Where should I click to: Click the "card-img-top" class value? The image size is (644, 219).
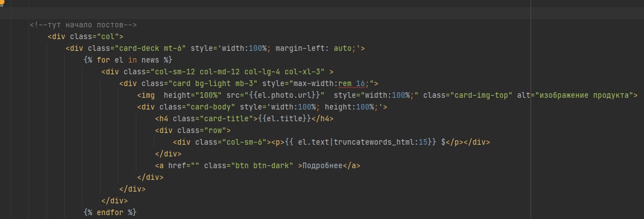coord(481,96)
